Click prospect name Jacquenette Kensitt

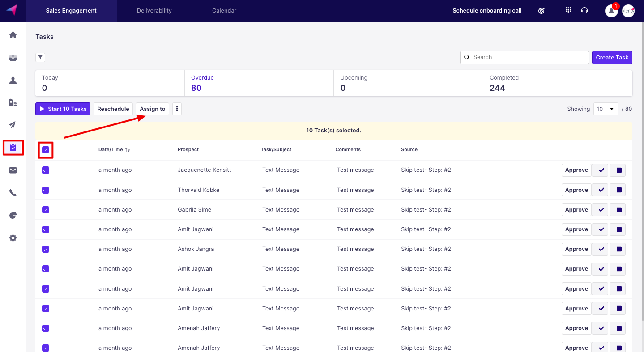pos(205,170)
